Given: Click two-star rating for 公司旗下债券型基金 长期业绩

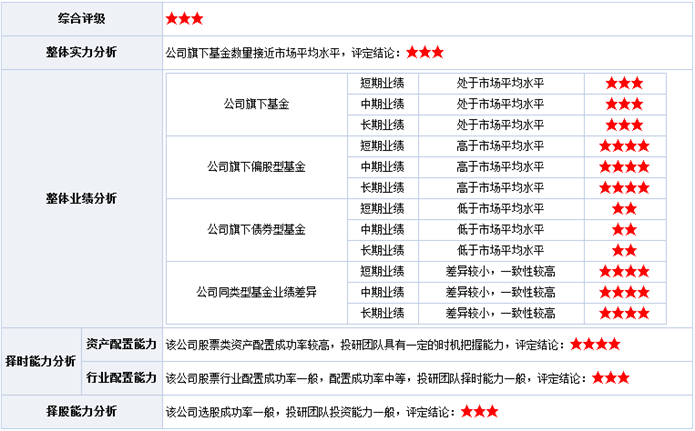Looking at the screenshot, I should [x=624, y=250].
